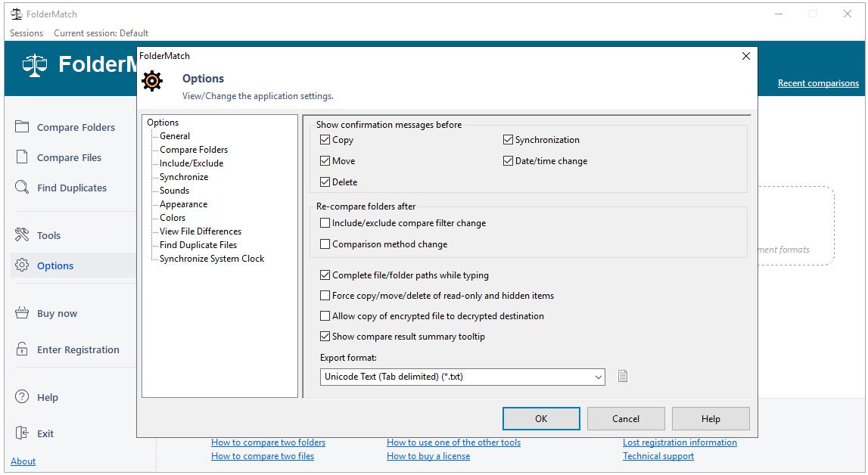Image resolution: width=868 pixels, height=475 pixels.
Task: Open Find Duplicates from the sidebar
Action: pyautogui.click(x=72, y=188)
